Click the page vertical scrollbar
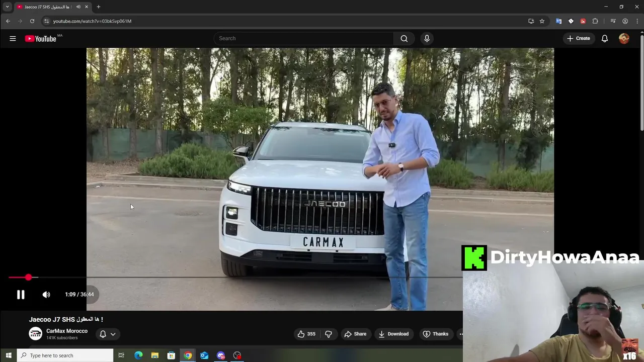The image size is (644, 362). (x=641, y=83)
